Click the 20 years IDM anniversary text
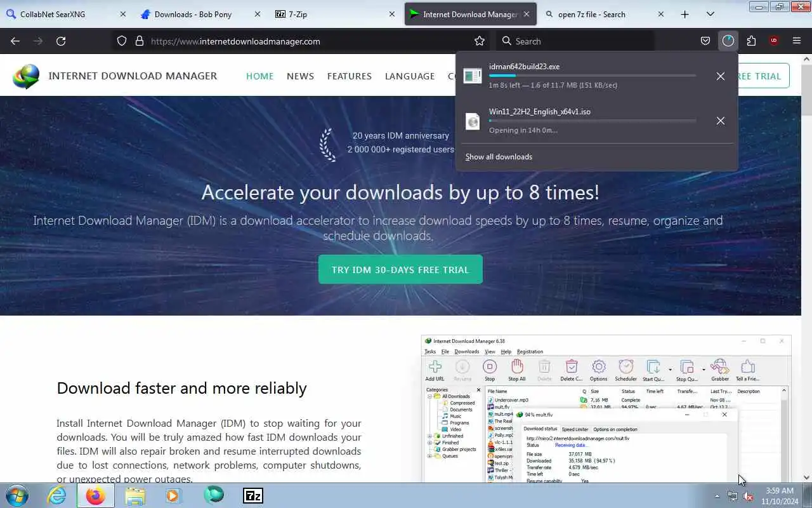The image size is (812, 508). tap(400, 135)
